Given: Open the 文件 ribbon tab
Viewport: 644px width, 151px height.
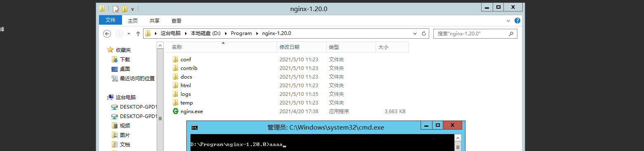Looking at the screenshot, I should coord(110,20).
